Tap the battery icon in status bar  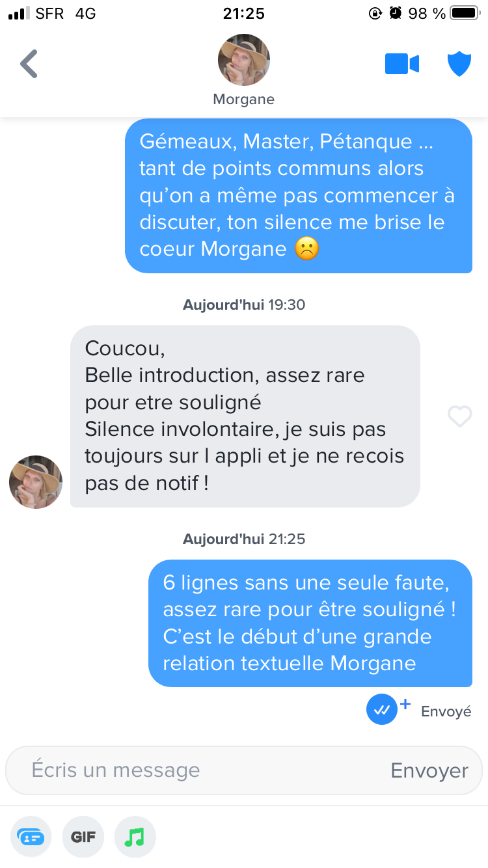coord(465,13)
